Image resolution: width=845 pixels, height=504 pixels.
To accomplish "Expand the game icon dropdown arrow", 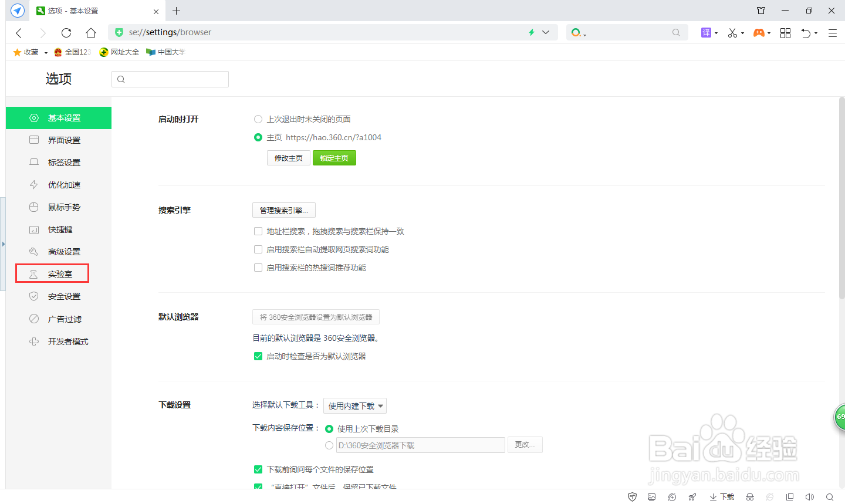I will tap(769, 33).
